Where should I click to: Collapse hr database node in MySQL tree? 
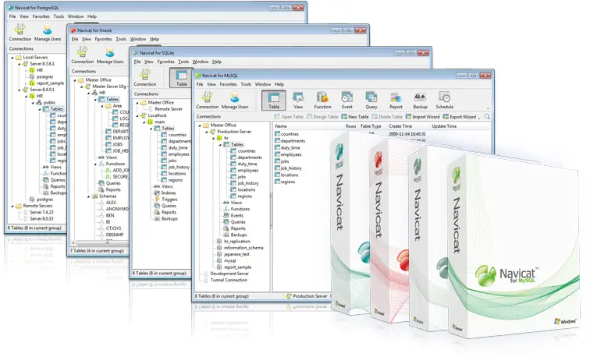tap(213, 138)
